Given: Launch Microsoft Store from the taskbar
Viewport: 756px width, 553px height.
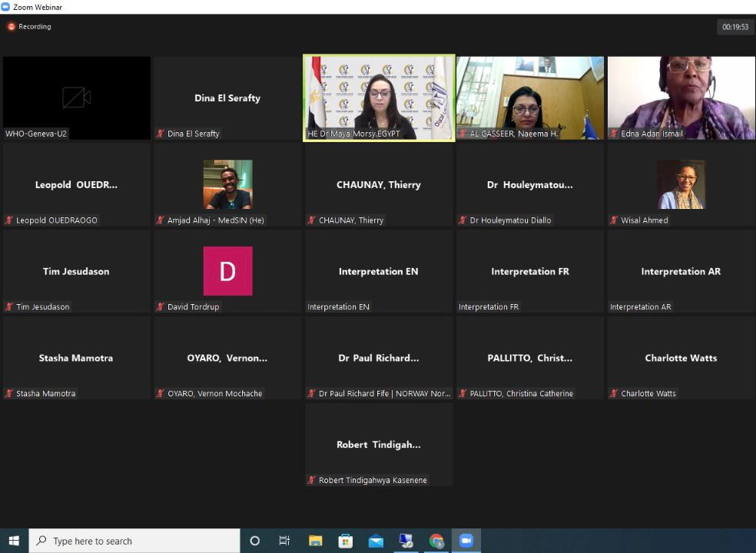Looking at the screenshot, I should 346,541.
